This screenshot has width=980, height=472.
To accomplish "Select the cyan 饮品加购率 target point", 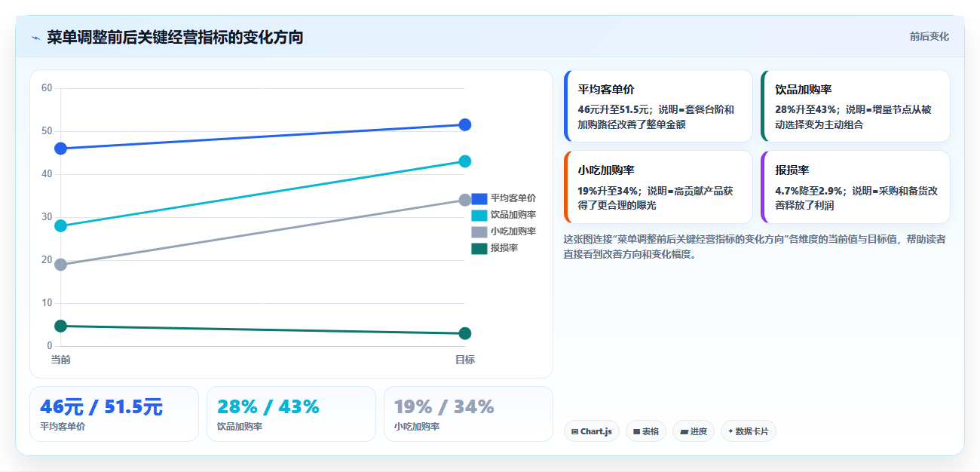I will (x=465, y=161).
